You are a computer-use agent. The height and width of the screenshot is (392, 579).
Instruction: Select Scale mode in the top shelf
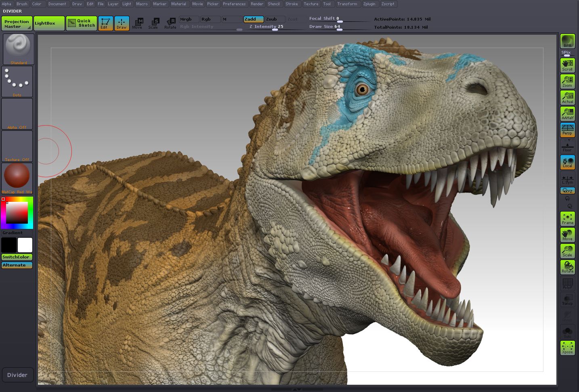pos(153,23)
